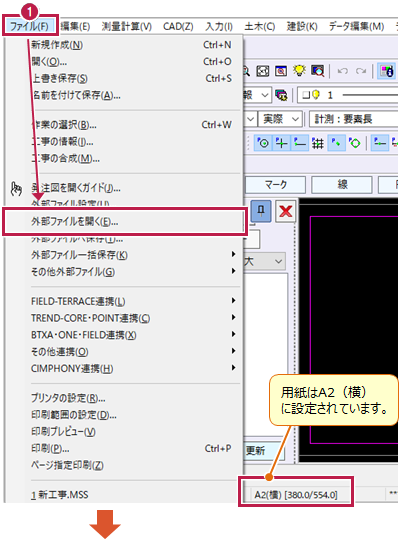Click the red X panel icon

(286, 211)
